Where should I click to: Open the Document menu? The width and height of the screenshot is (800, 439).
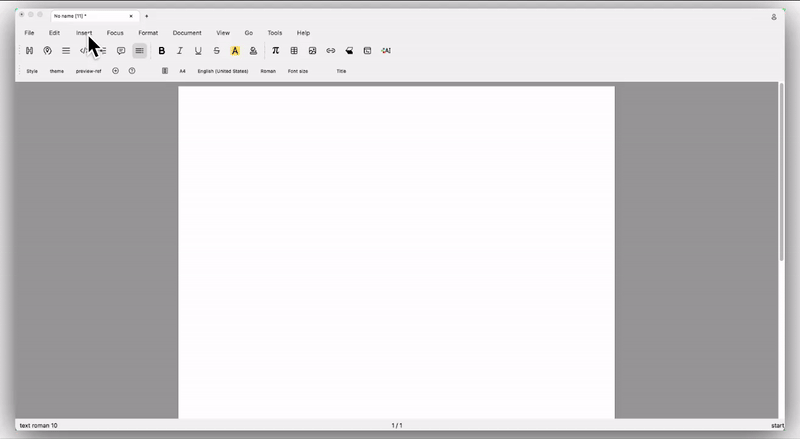(x=187, y=33)
